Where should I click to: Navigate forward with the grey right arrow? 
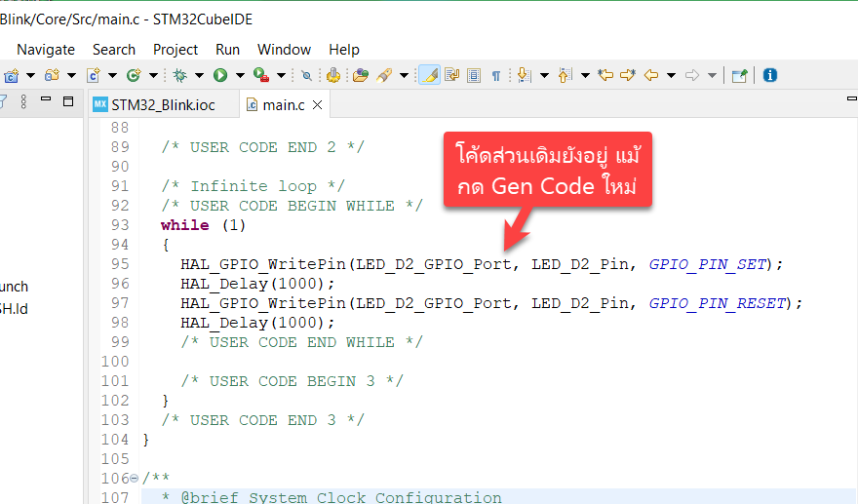(692, 75)
